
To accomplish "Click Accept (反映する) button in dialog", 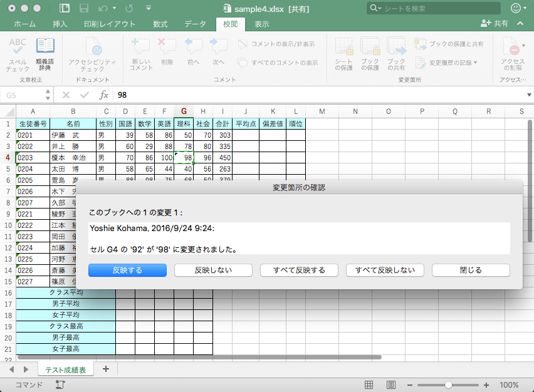I will 127,270.
